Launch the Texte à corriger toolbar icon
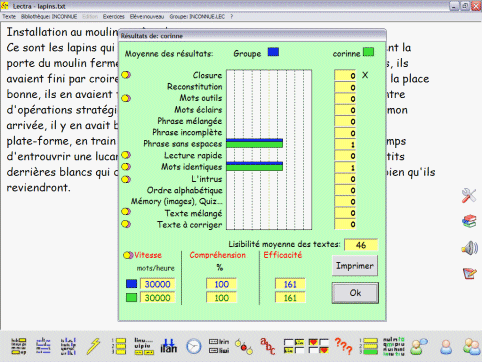Screen dimensions: 482x362 394,346
